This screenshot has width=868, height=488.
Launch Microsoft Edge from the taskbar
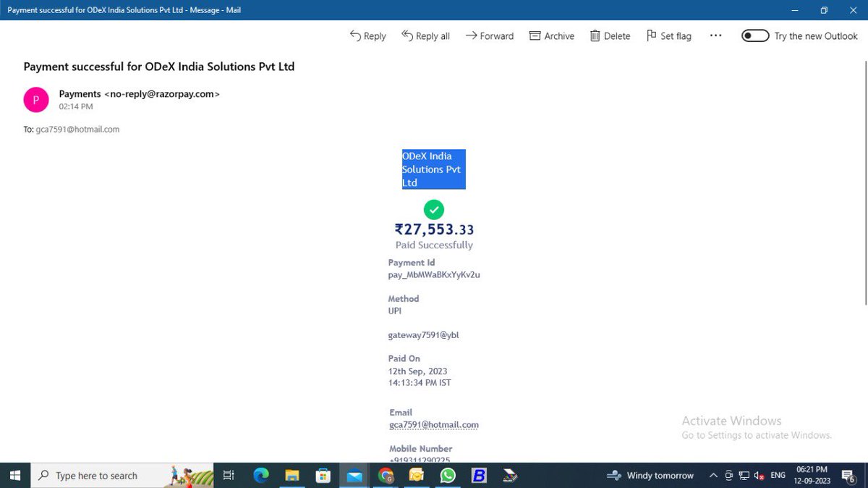(x=261, y=476)
